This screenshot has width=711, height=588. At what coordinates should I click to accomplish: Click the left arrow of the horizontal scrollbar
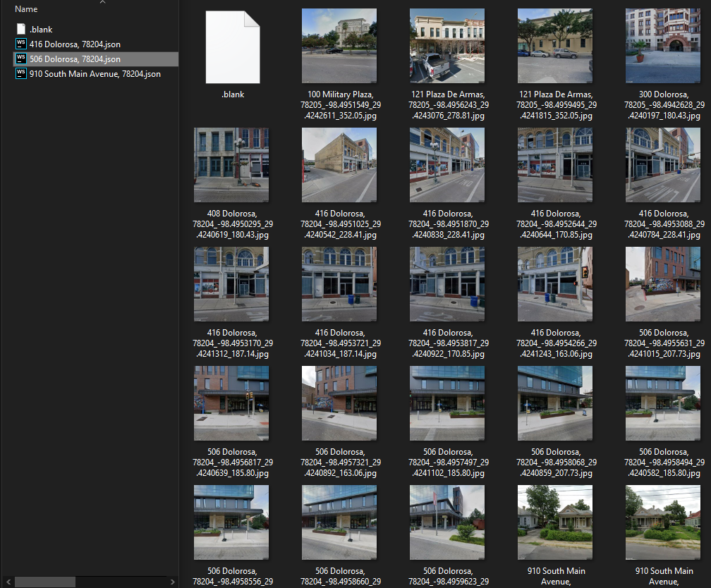pyautogui.click(x=6, y=582)
